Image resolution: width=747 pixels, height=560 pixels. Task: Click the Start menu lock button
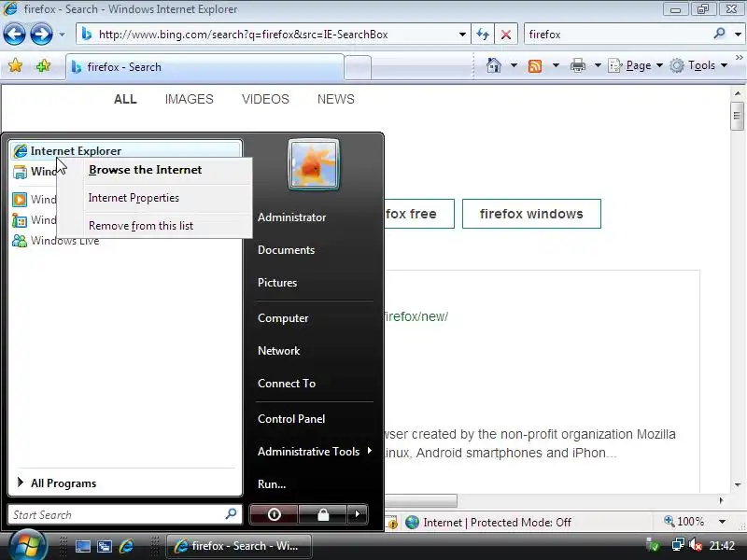323,514
